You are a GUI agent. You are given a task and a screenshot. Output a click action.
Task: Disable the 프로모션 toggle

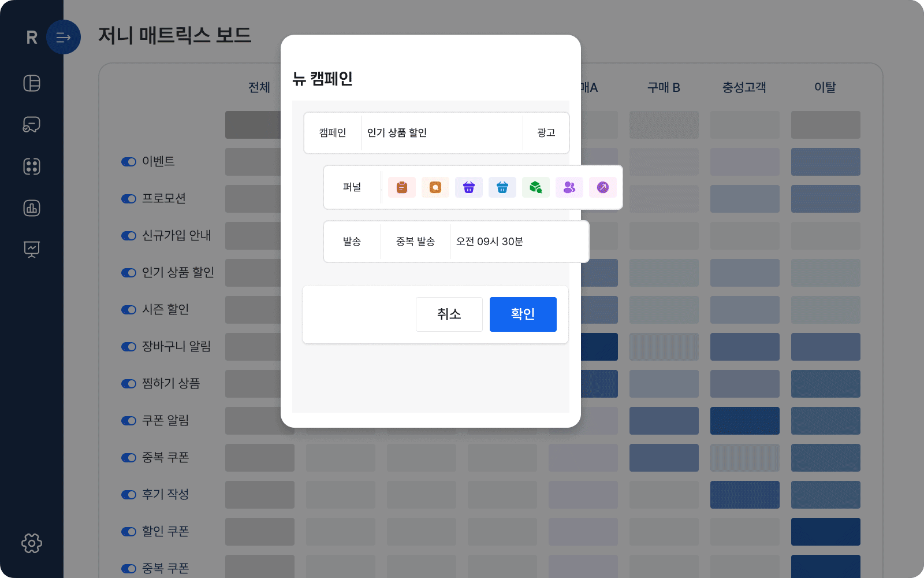pos(128,199)
